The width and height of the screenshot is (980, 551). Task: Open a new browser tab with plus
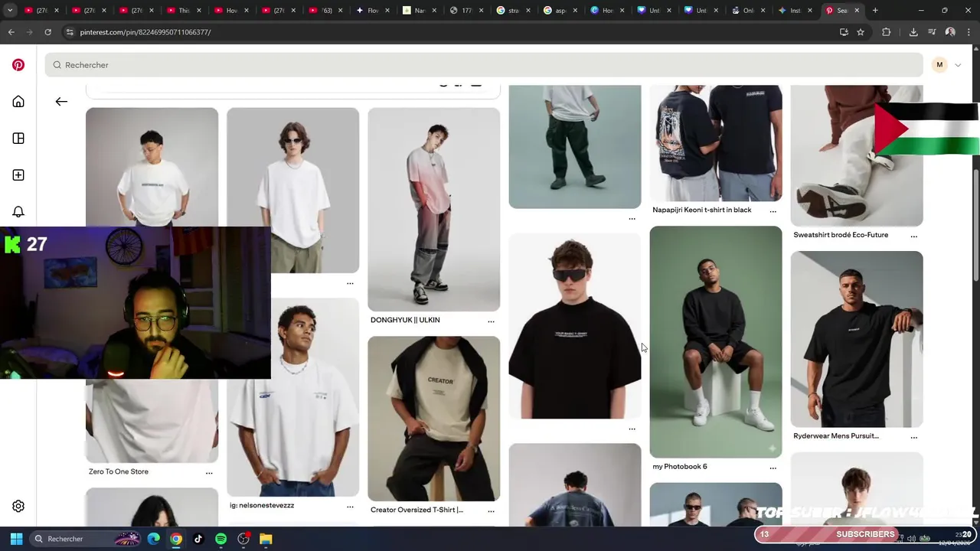click(875, 11)
